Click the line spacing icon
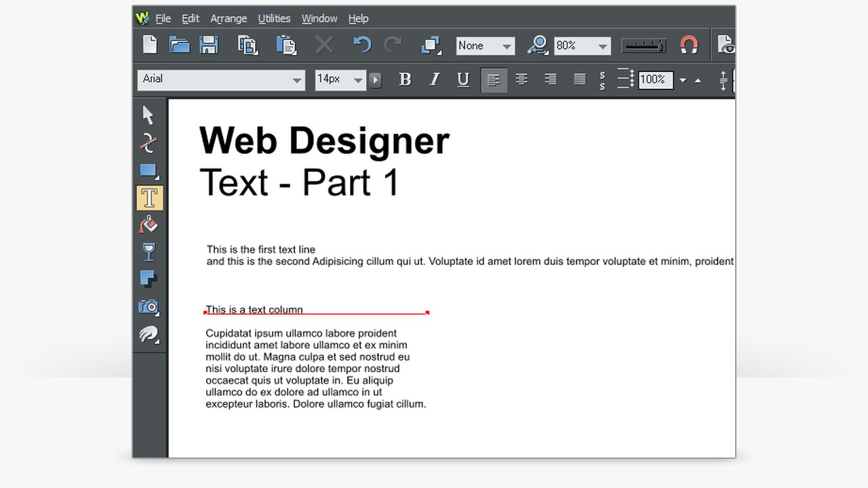Viewport: 868px width, 488px height. tap(625, 79)
